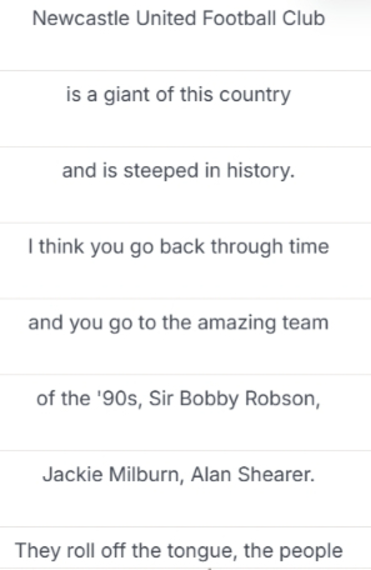Click the words 'through time'
This screenshot has height=570, width=371.
coord(270,247)
